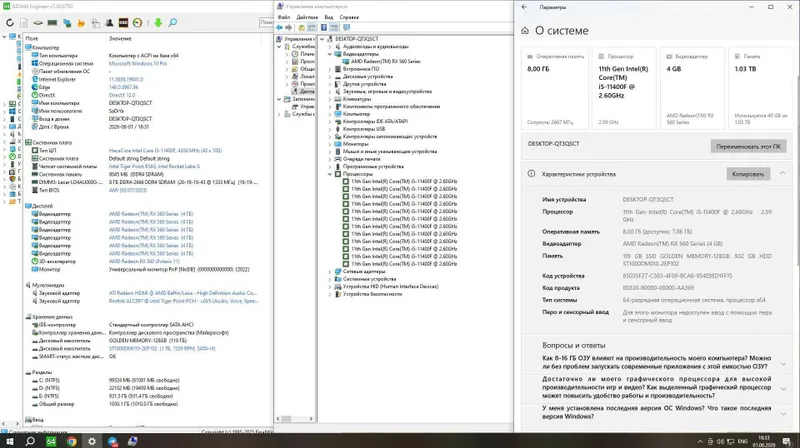Click the ENG language indicator in tray
Image resolution: width=800 pixels, height=448 pixels.
[x=743, y=441]
